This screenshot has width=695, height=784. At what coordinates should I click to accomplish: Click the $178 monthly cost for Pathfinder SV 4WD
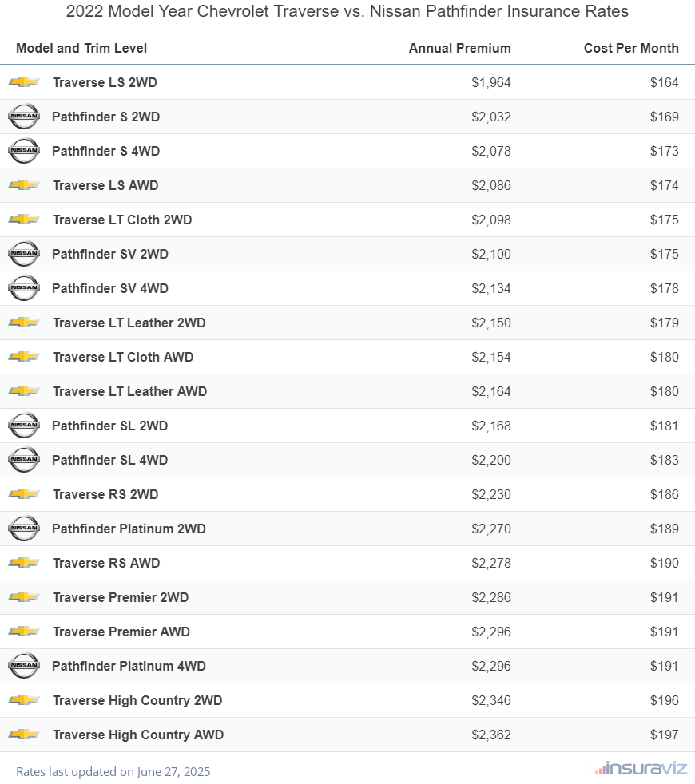tap(665, 288)
